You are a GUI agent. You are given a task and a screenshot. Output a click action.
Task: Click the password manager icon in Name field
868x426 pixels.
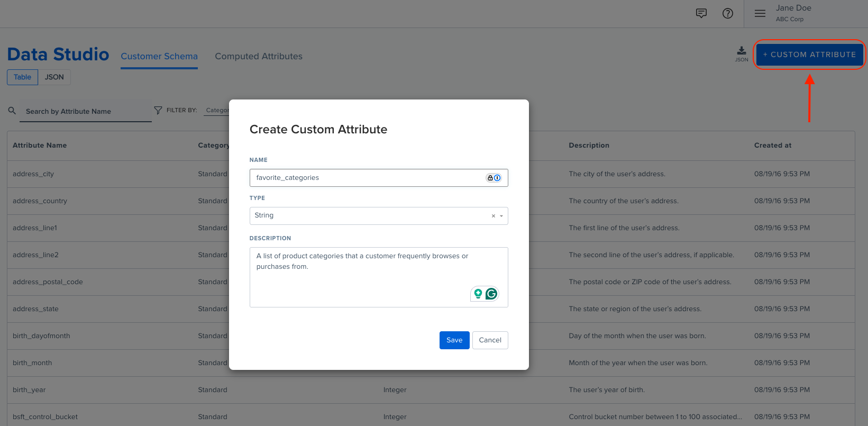coord(494,178)
